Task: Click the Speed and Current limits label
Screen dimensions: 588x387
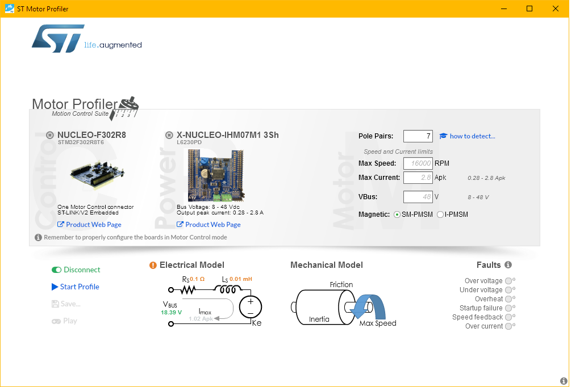Action: point(398,152)
